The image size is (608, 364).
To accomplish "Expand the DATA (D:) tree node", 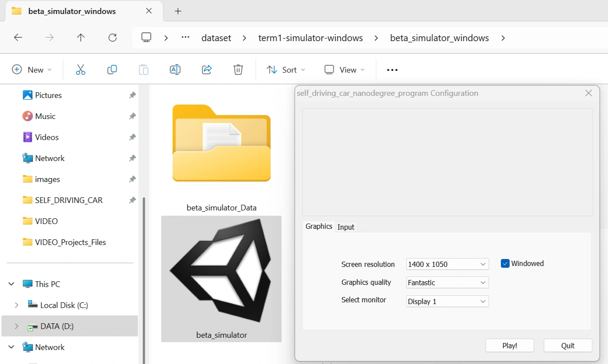I will tap(17, 326).
